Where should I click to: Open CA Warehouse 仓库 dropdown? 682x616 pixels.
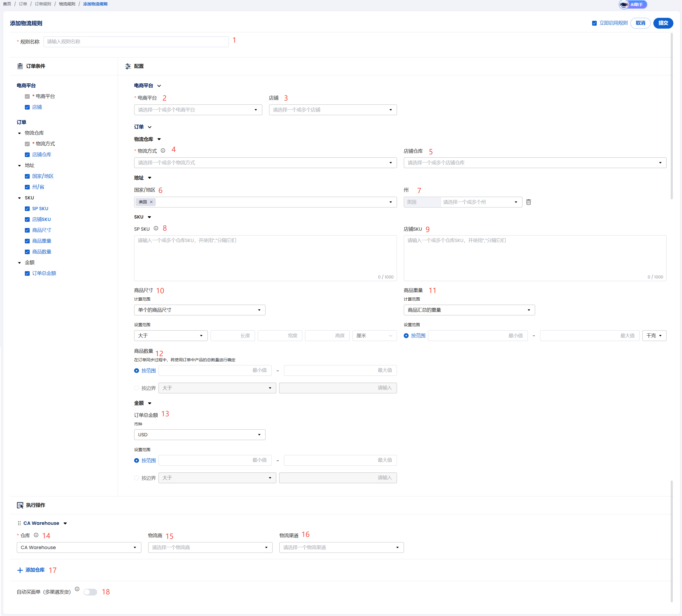click(x=79, y=547)
